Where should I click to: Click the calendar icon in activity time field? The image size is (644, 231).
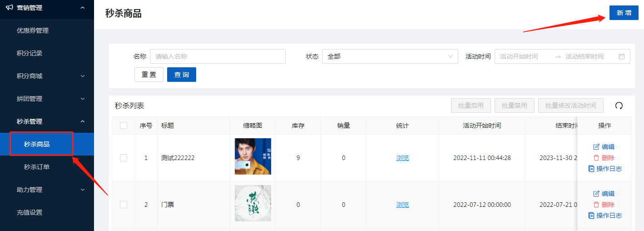pos(622,56)
